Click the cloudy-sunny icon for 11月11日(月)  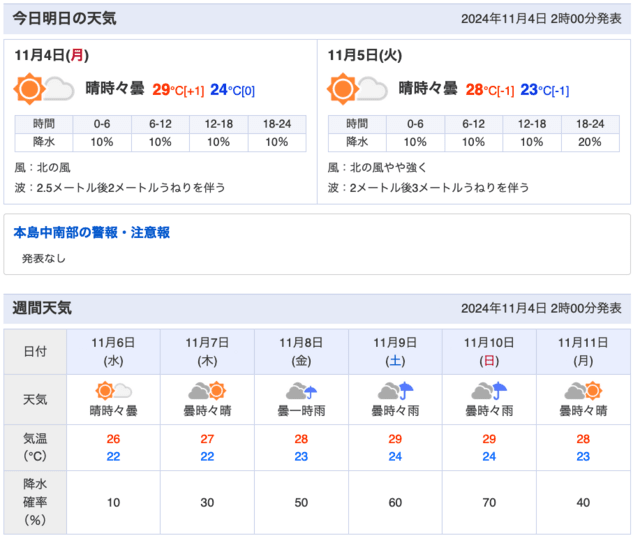click(x=583, y=391)
